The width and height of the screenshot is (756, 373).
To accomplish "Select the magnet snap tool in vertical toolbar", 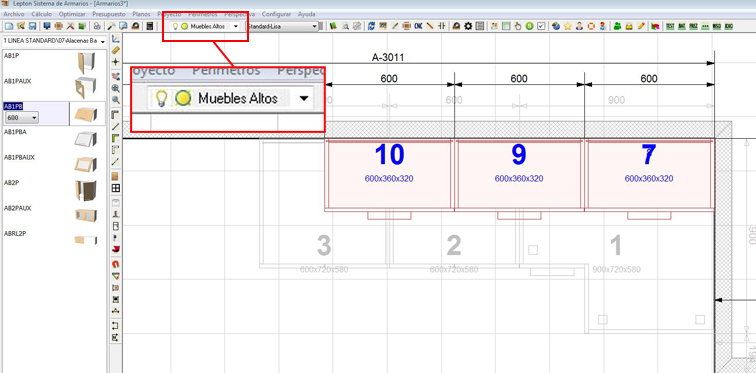I will pos(116,264).
